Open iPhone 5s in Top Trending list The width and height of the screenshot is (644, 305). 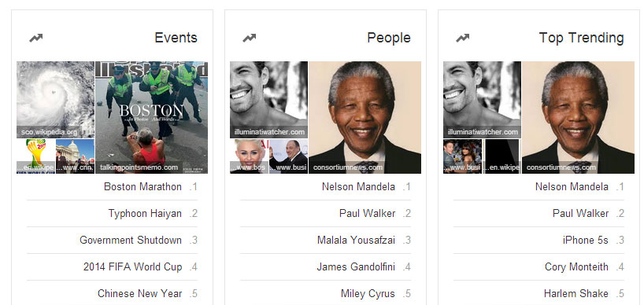pyautogui.click(x=585, y=241)
